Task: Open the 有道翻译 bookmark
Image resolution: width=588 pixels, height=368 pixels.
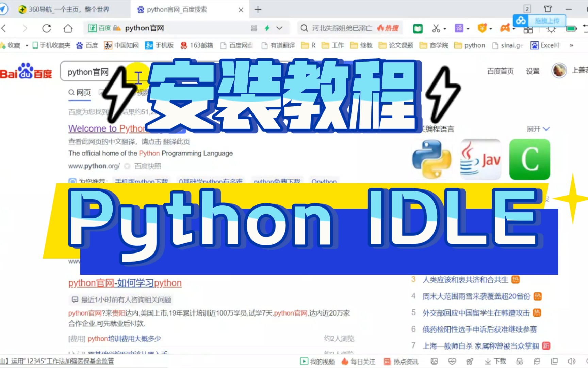Action: point(278,45)
